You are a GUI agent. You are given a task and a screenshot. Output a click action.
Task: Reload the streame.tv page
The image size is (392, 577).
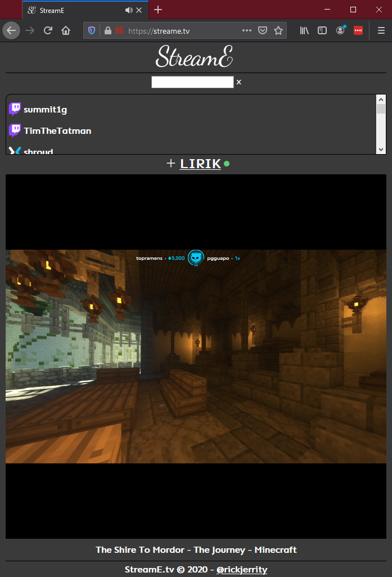[48, 30]
